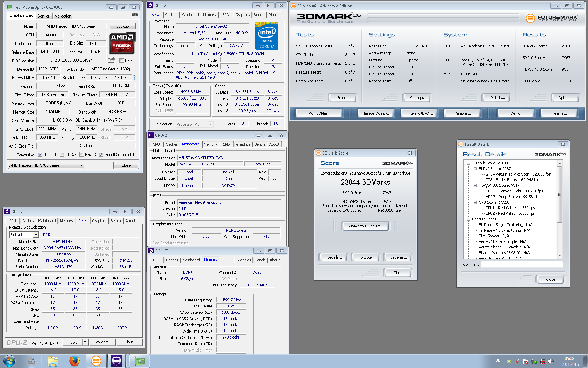The width and height of the screenshot is (588, 368).
Task: Click the GPU-Z taskbar icon
Action: 140,361
